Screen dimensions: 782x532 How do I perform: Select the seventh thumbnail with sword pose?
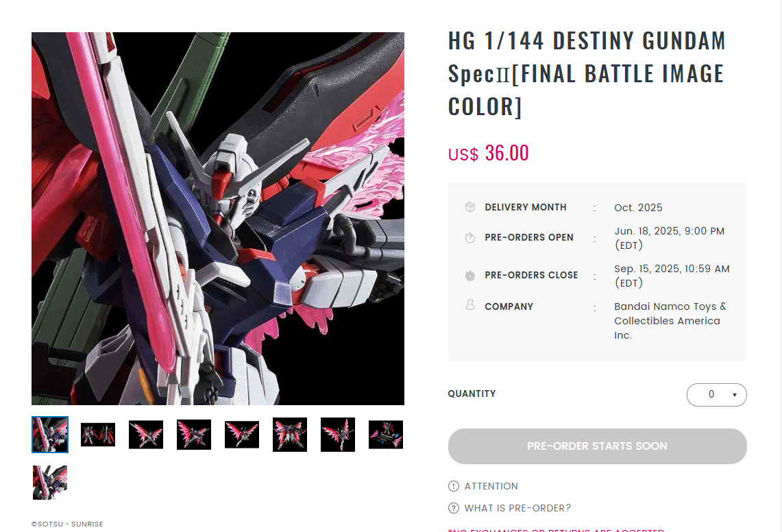(338, 435)
